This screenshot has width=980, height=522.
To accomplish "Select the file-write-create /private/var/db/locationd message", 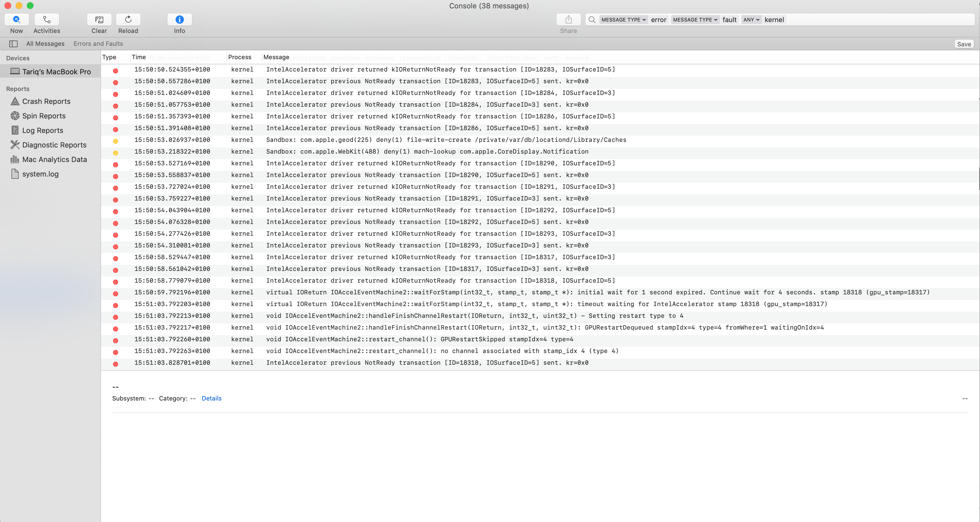I will pyautogui.click(x=540, y=140).
